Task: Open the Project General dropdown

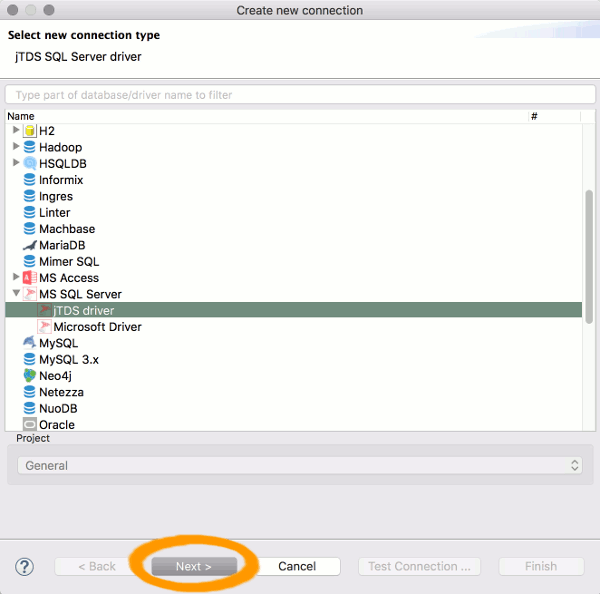Action: tap(300, 465)
